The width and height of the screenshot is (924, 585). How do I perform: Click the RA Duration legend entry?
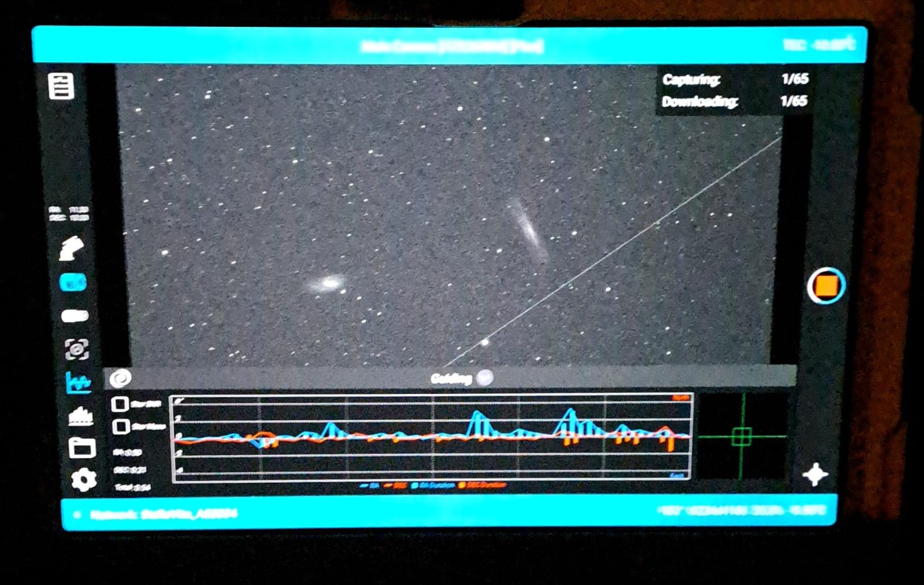click(433, 486)
